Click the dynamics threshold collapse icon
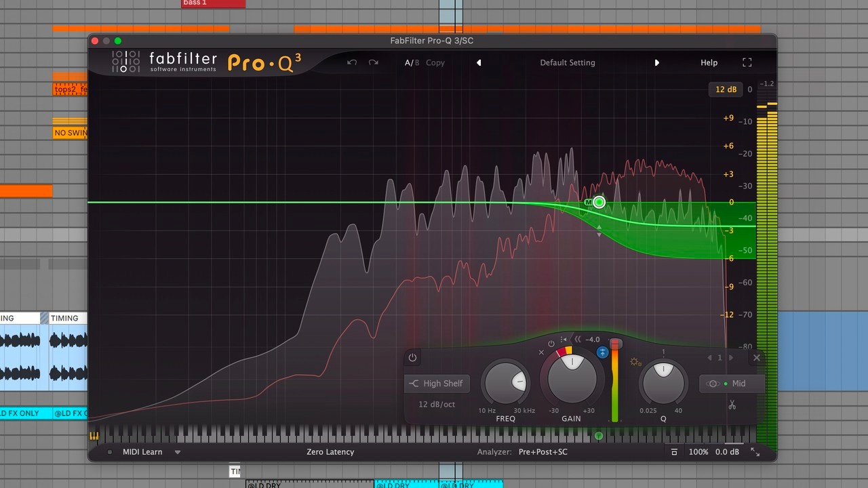This screenshot has height=488, width=868. coord(578,340)
